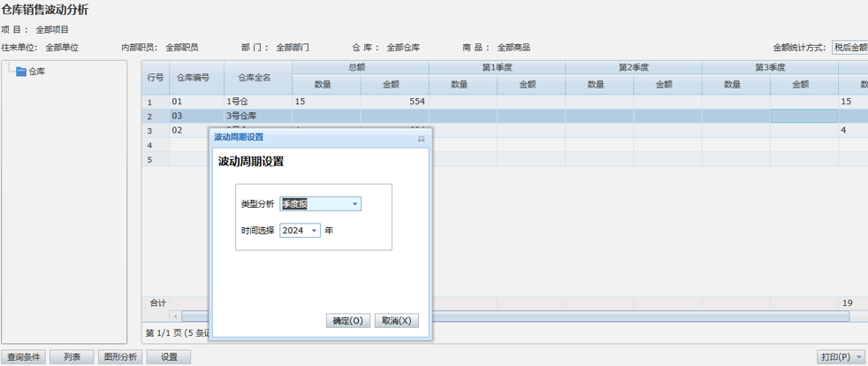Click the 仓库 folder icon in tree
This screenshot has height=366, width=868.
pyautogui.click(x=21, y=72)
